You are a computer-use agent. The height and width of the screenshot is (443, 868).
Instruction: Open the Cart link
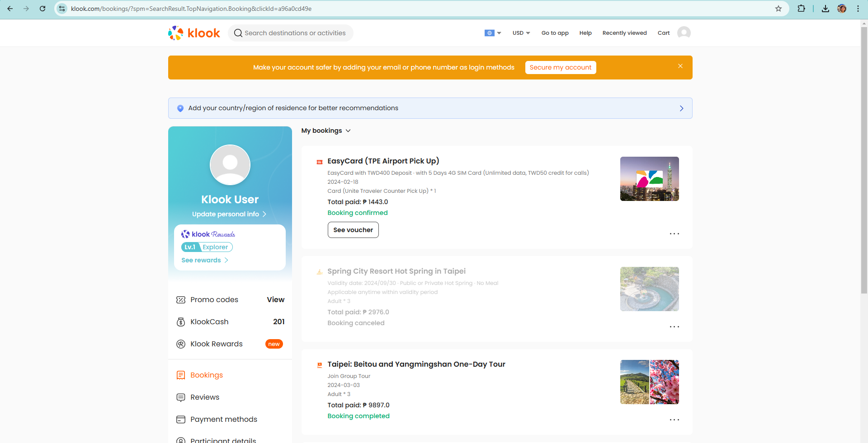pyautogui.click(x=664, y=33)
